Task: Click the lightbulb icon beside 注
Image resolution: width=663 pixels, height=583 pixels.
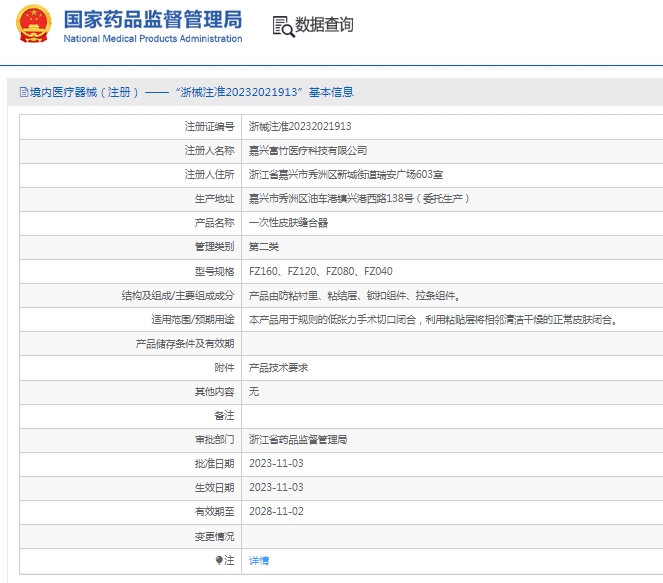Action: coord(219,560)
